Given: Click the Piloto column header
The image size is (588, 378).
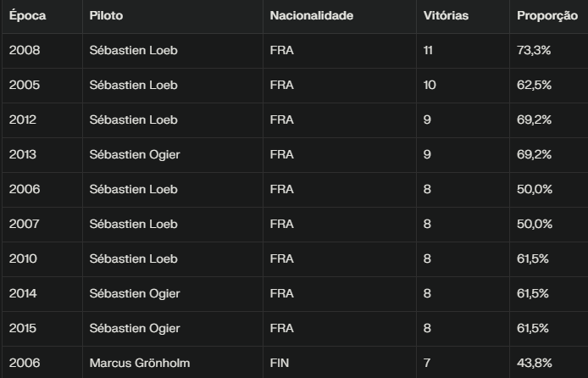Looking at the screenshot, I should [x=106, y=16].
